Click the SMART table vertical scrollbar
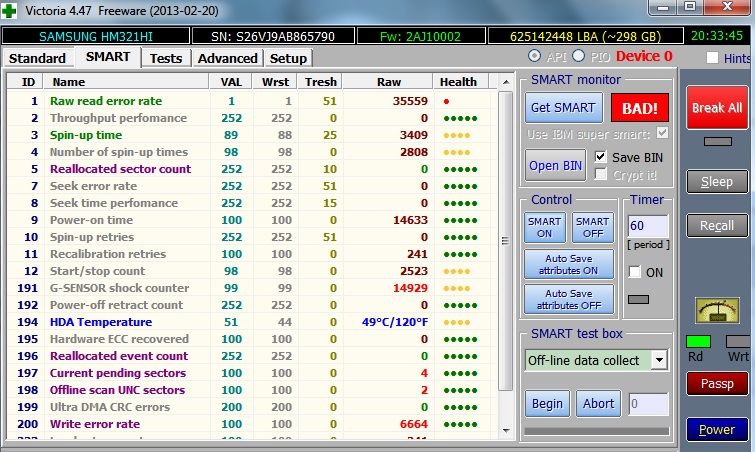This screenshot has width=755, height=452. (x=505, y=240)
